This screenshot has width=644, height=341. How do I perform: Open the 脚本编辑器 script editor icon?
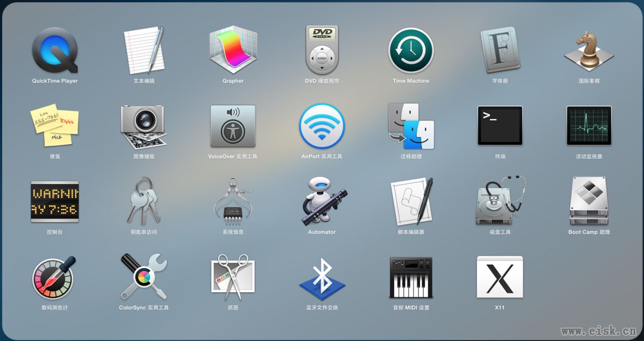[412, 201]
